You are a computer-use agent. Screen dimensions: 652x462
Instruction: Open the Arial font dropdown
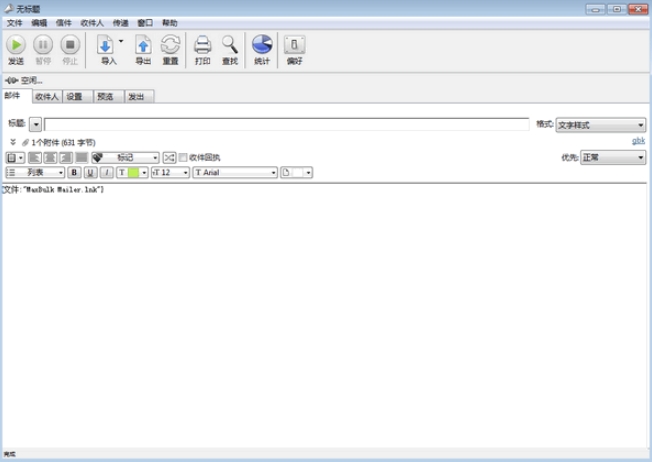tap(235, 172)
